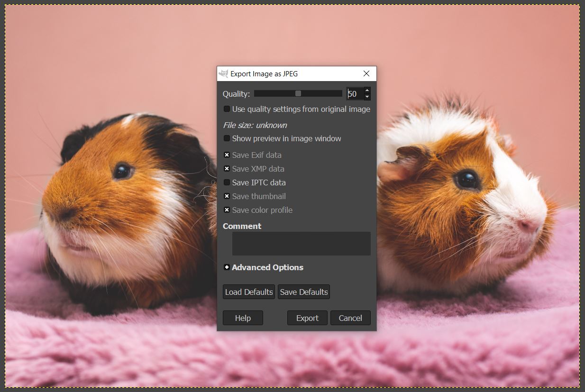Check 'Show preview in image window'
The width and height of the screenshot is (585, 392).
point(227,138)
